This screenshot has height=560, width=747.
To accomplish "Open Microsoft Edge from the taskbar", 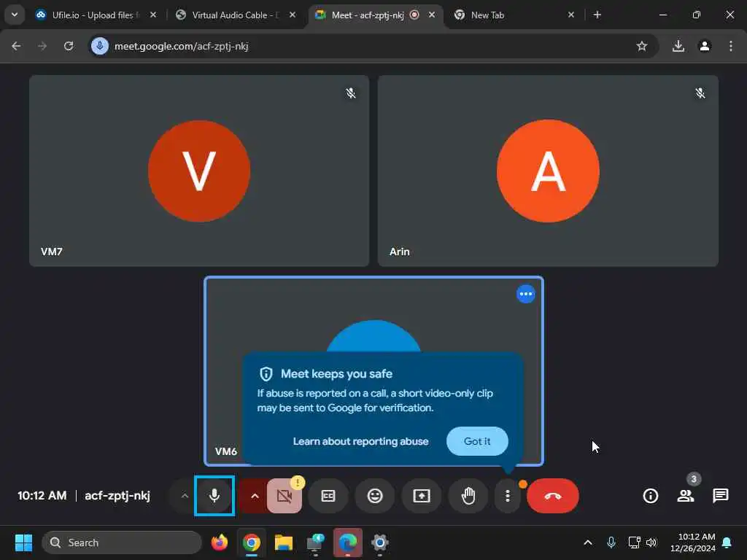I will tap(348, 542).
